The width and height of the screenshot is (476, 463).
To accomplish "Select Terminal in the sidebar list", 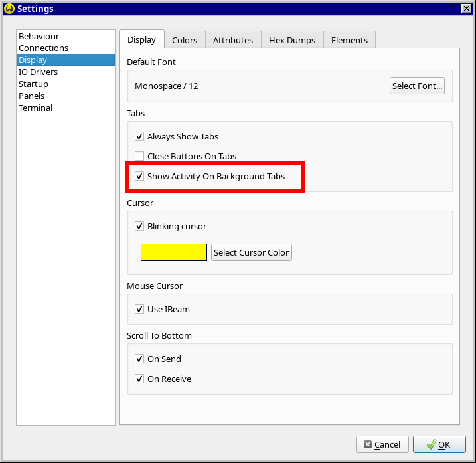I will coord(66,108).
